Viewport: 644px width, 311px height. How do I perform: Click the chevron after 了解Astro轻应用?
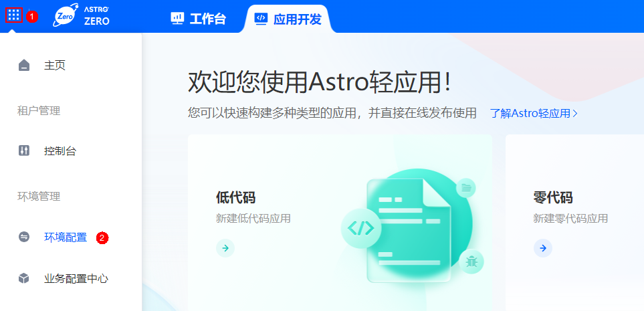tap(575, 114)
